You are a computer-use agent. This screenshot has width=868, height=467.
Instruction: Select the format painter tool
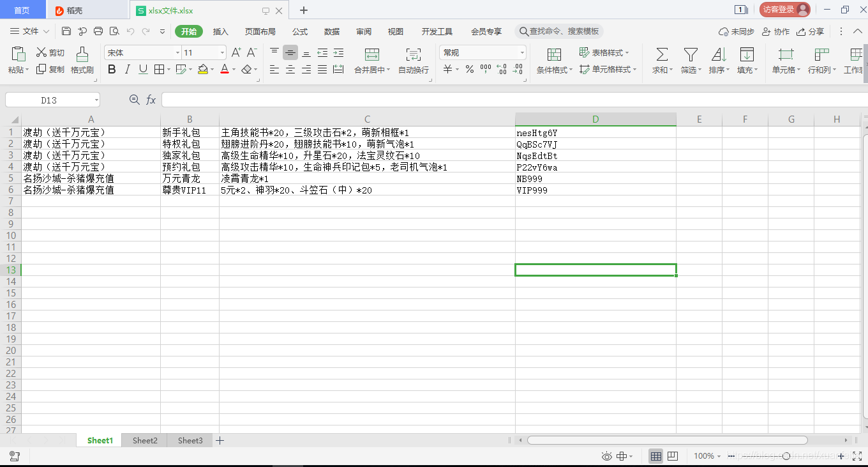[82, 62]
